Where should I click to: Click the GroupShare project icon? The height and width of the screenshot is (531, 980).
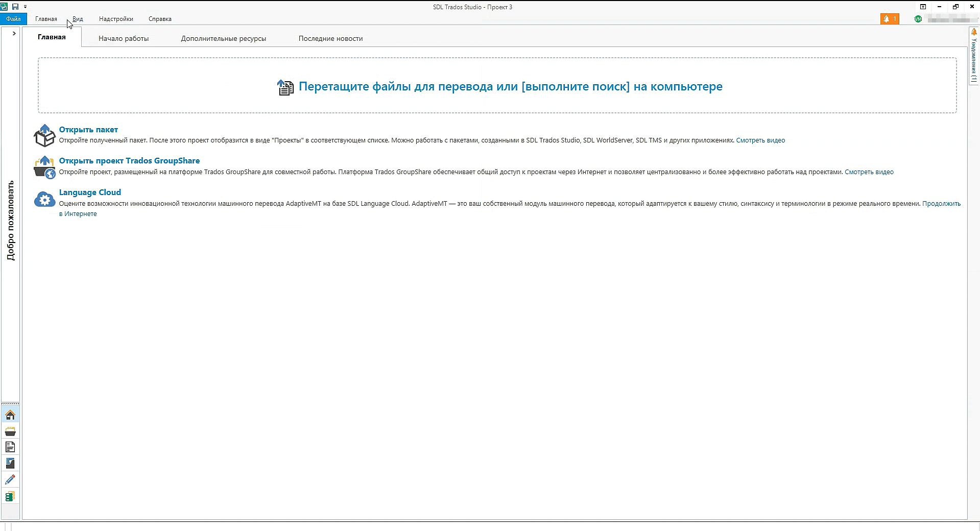pyautogui.click(x=44, y=167)
